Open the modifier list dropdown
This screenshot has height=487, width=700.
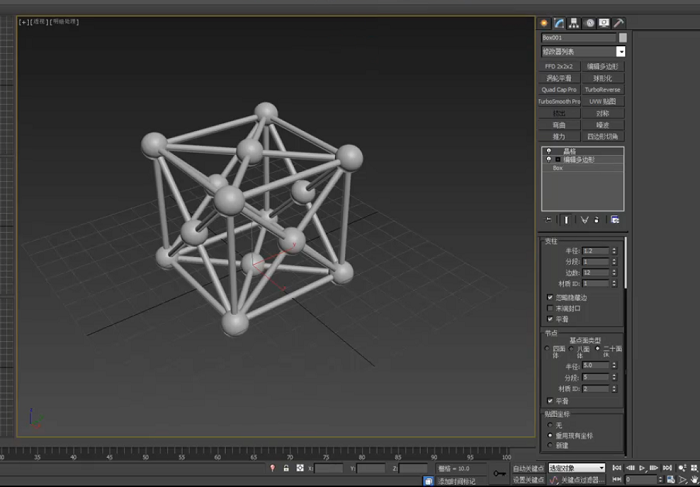583,52
